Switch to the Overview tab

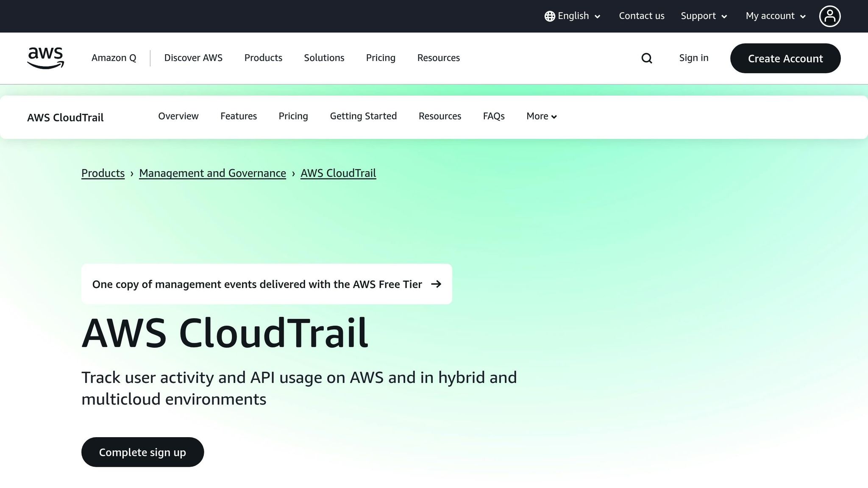pos(178,116)
